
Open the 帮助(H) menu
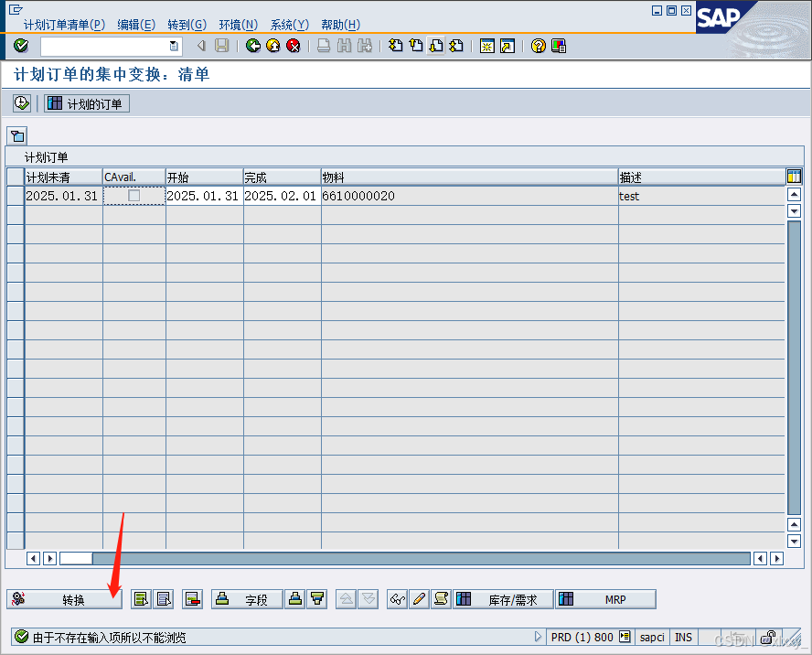340,25
